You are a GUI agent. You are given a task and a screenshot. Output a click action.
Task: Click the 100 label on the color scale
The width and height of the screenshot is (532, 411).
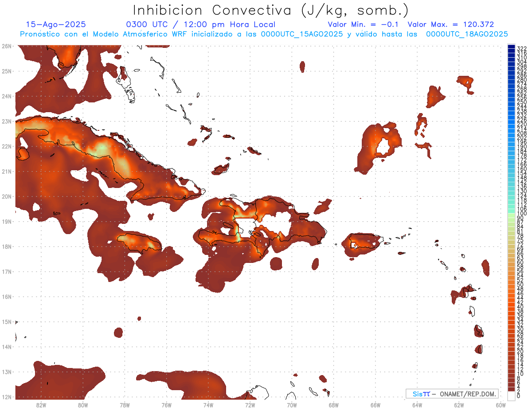(522, 214)
